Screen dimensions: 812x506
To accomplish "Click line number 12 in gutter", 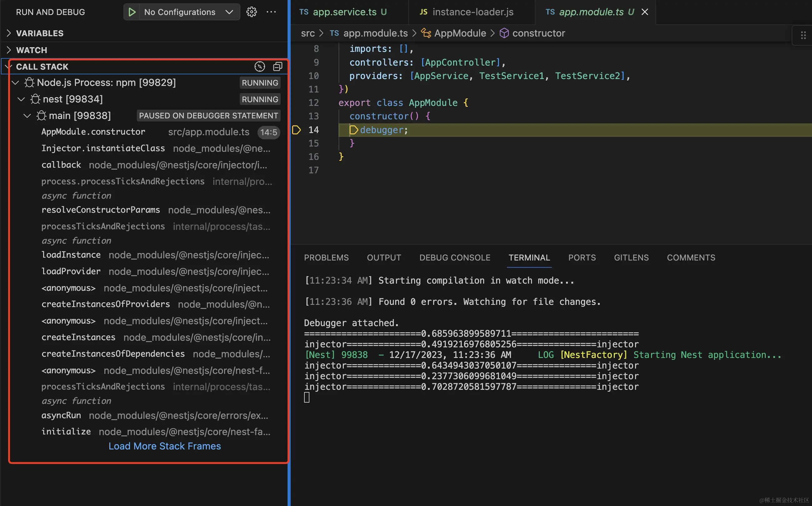I will [x=313, y=103].
